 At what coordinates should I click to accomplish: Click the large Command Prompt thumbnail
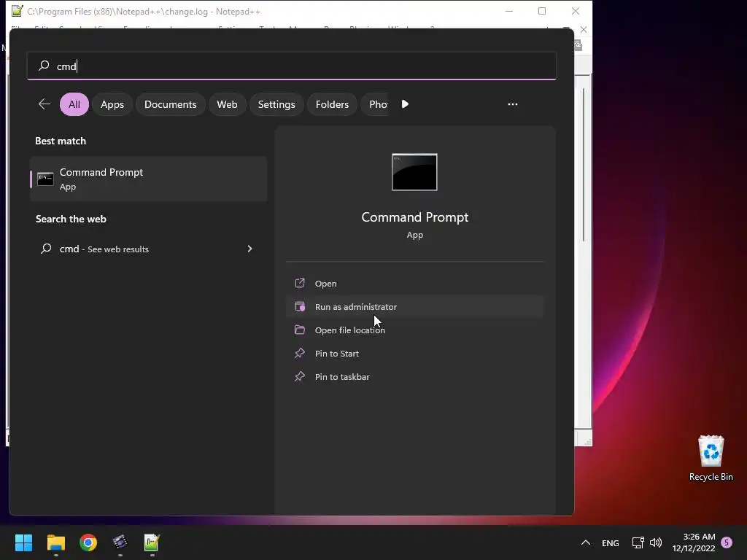point(414,172)
